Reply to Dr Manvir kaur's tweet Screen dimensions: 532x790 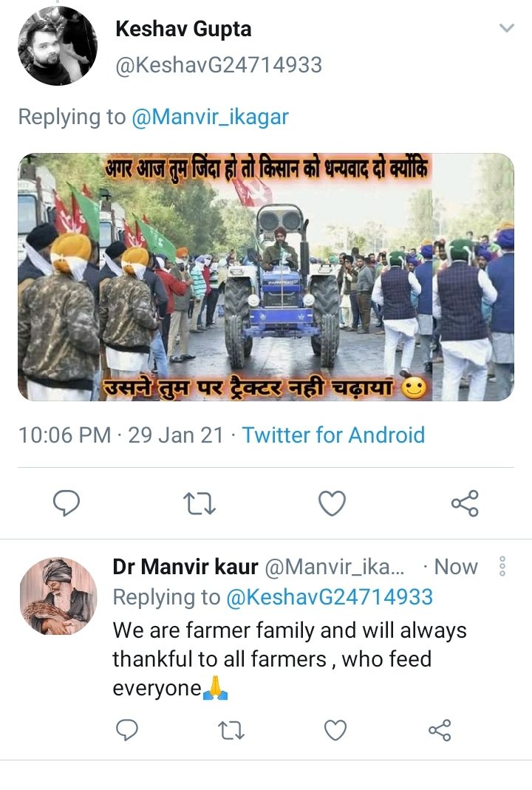tap(127, 729)
